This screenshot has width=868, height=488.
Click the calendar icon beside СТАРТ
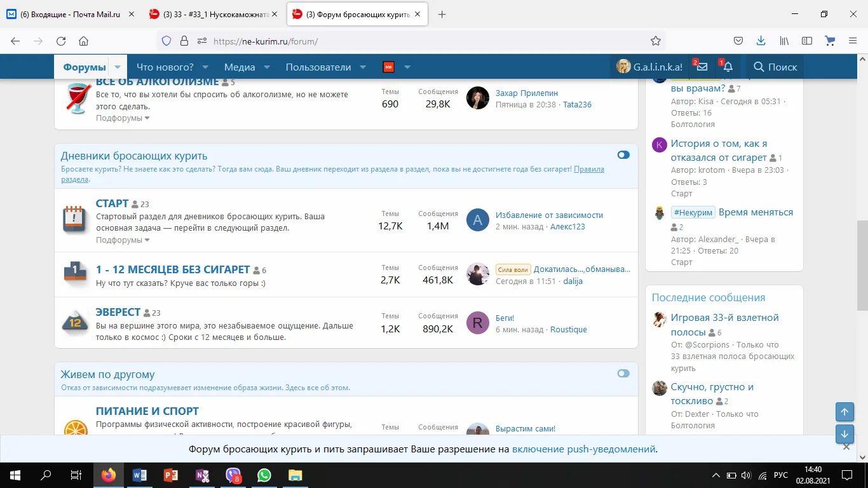coord(75,219)
